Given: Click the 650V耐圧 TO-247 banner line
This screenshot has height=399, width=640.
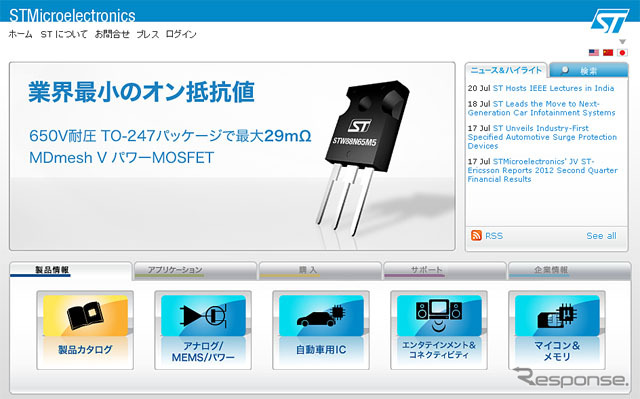Looking at the screenshot, I should [x=170, y=136].
